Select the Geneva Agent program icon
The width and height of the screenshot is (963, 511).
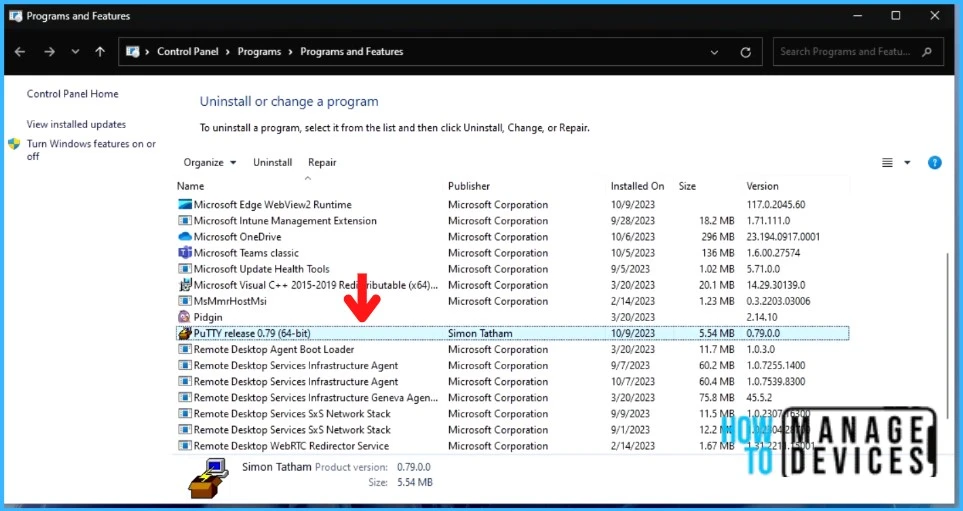tap(185, 397)
